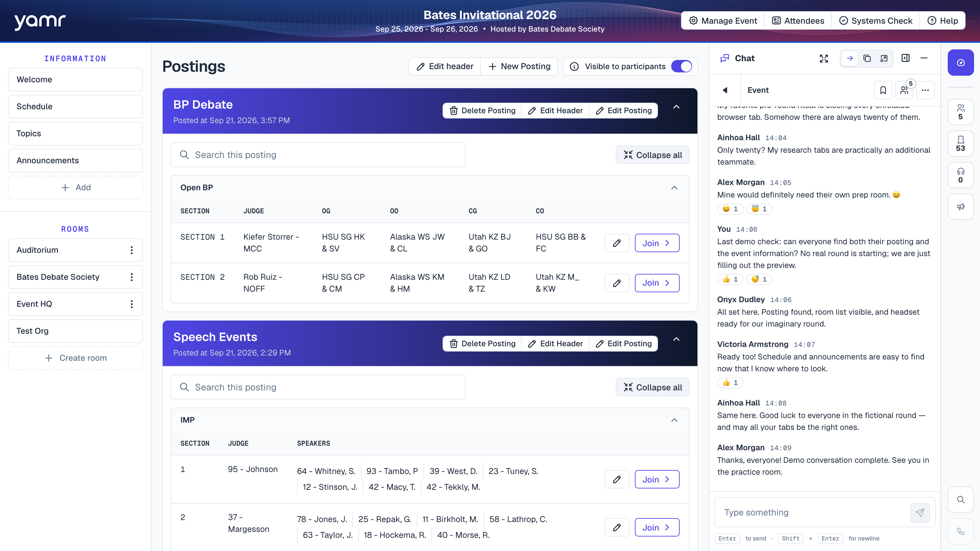Collapse the Open BP section
This screenshot has width=980, height=551.
(x=674, y=188)
